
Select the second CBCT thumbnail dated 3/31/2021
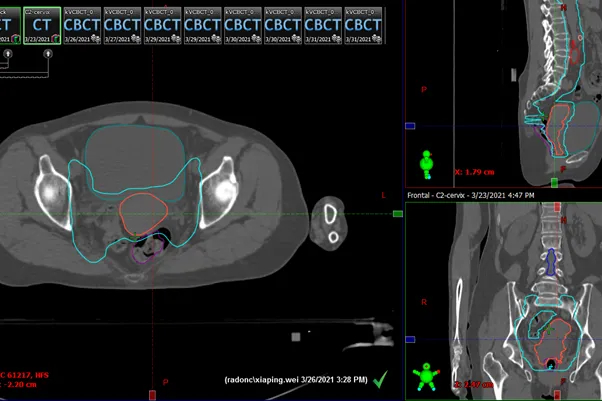point(363,25)
